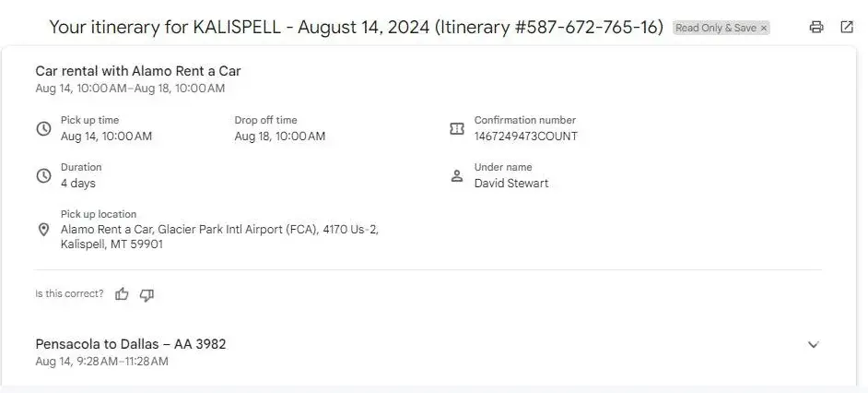The width and height of the screenshot is (868, 393).
Task: Click the confirmation number ticket icon
Action: click(456, 128)
